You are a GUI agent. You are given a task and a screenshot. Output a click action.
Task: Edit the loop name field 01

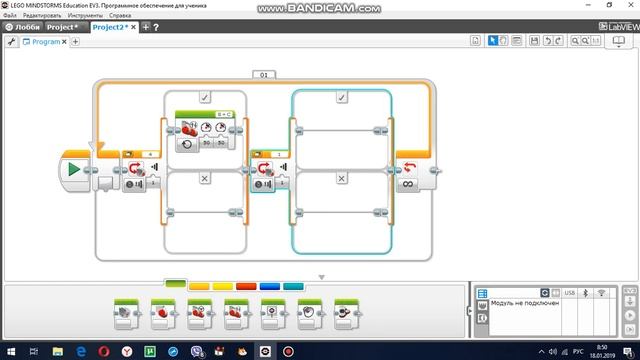(264, 75)
